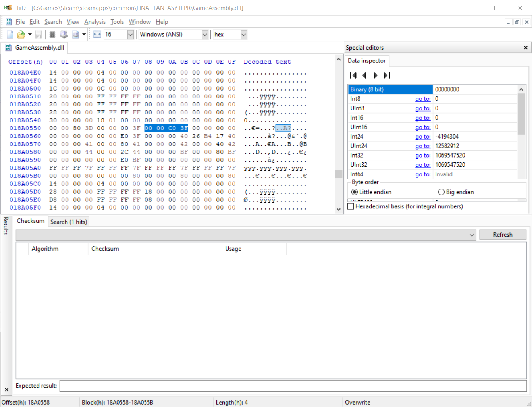532x407 pixels.
Task: Click the Checksum column header
Action: point(155,249)
